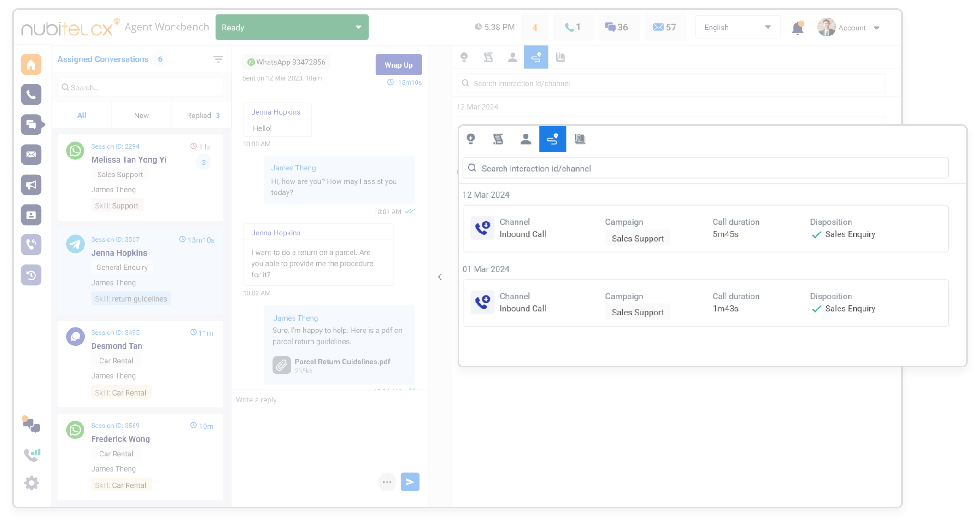Click the 1m43s call duration value
The width and height of the screenshot is (980, 525).
[x=725, y=309]
